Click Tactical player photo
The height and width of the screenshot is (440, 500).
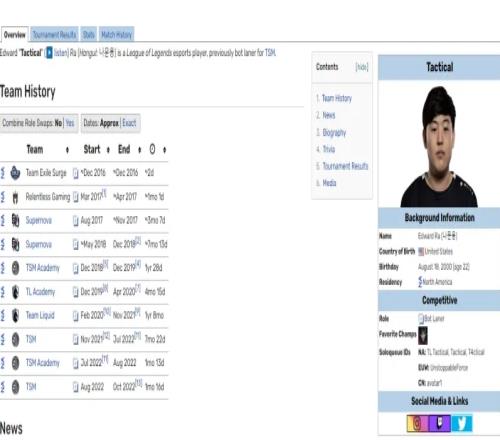coord(439,147)
